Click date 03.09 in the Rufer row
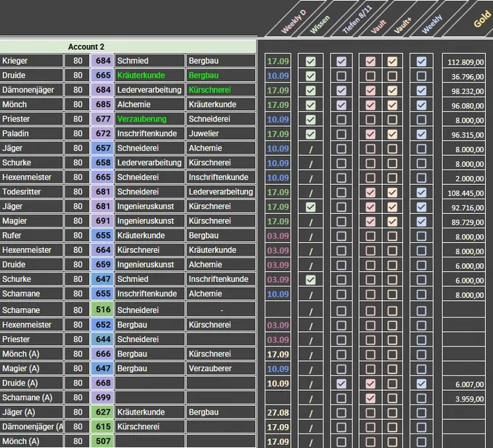Image resolution: width=493 pixels, height=448 pixels. coord(278,236)
